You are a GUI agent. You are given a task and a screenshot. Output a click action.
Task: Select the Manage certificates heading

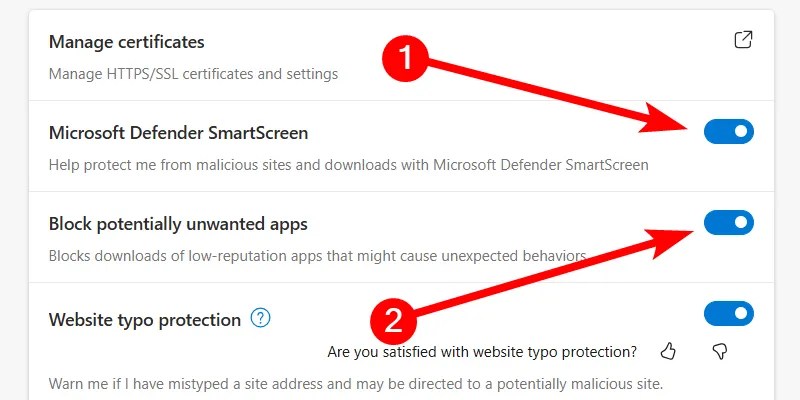coord(126,42)
